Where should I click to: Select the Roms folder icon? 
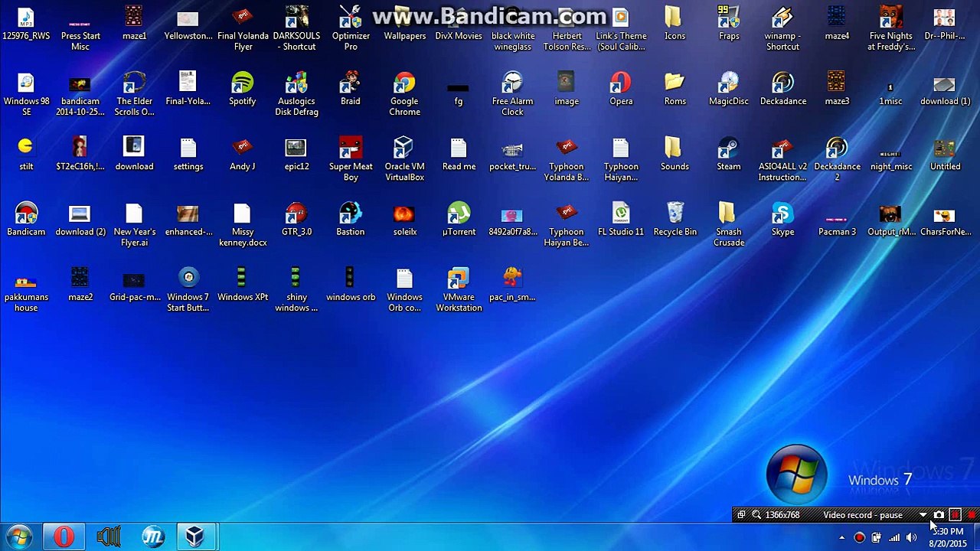(x=675, y=88)
